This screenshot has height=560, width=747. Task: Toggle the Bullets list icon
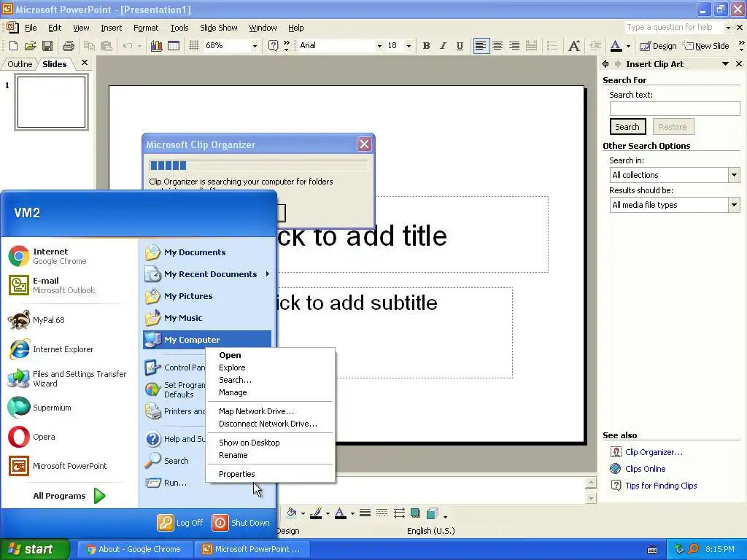coord(552,46)
